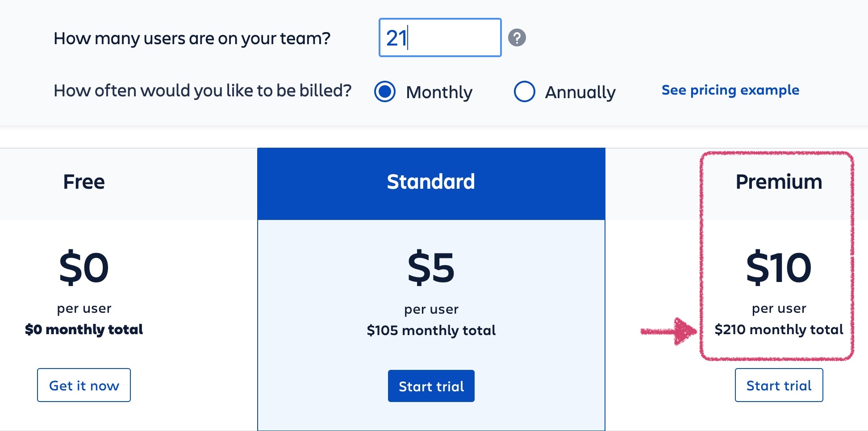Start trial for the Premium plan

[x=779, y=385]
